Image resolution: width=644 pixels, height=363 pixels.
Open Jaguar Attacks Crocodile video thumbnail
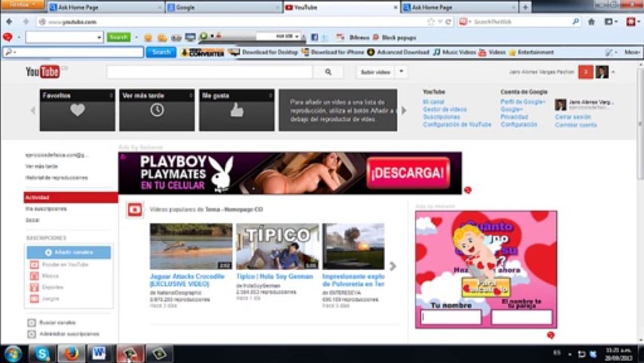click(191, 247)
